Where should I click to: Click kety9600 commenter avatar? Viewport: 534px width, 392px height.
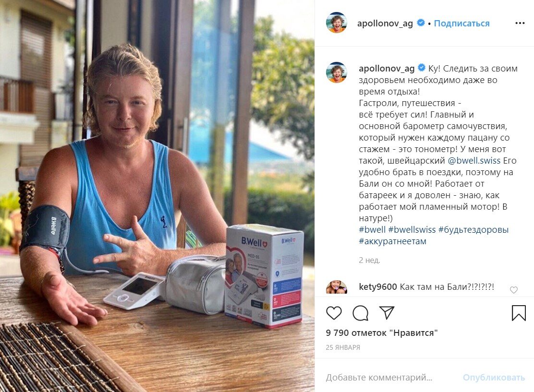[x=337, y=287]
